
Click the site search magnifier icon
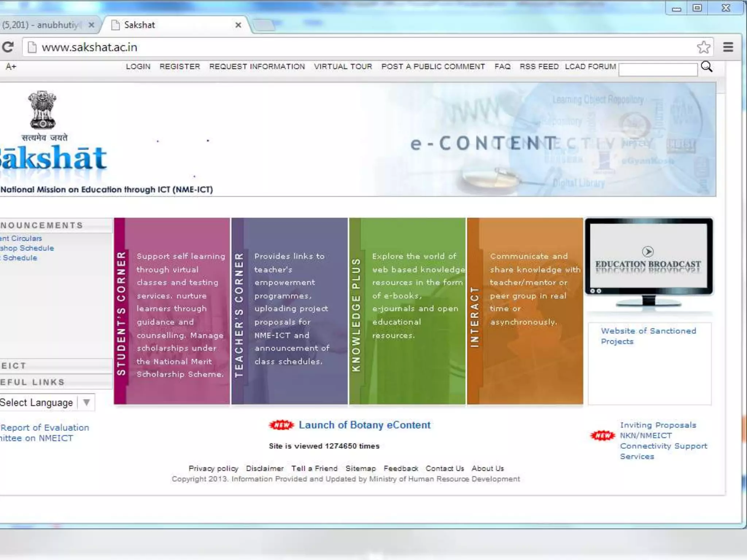point(707,67)
